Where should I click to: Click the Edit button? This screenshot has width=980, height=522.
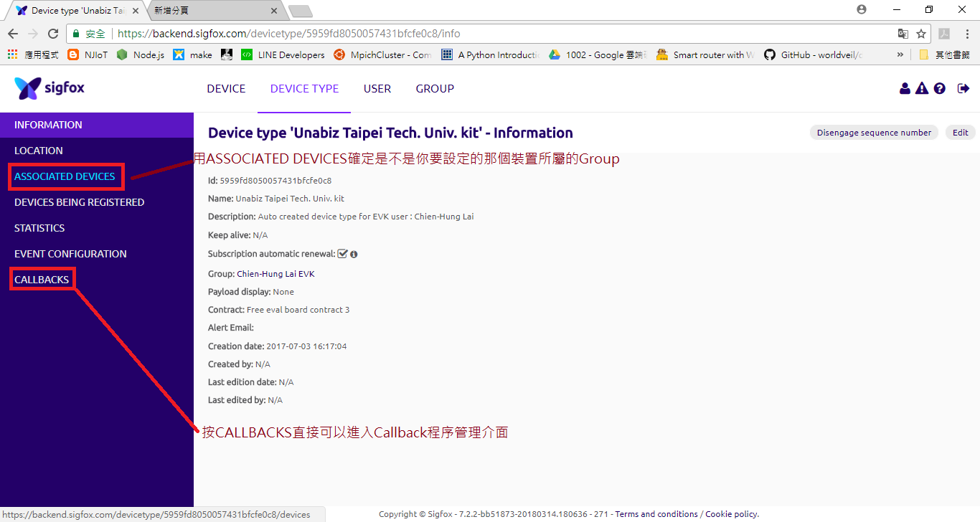click(x=961, y=133)
